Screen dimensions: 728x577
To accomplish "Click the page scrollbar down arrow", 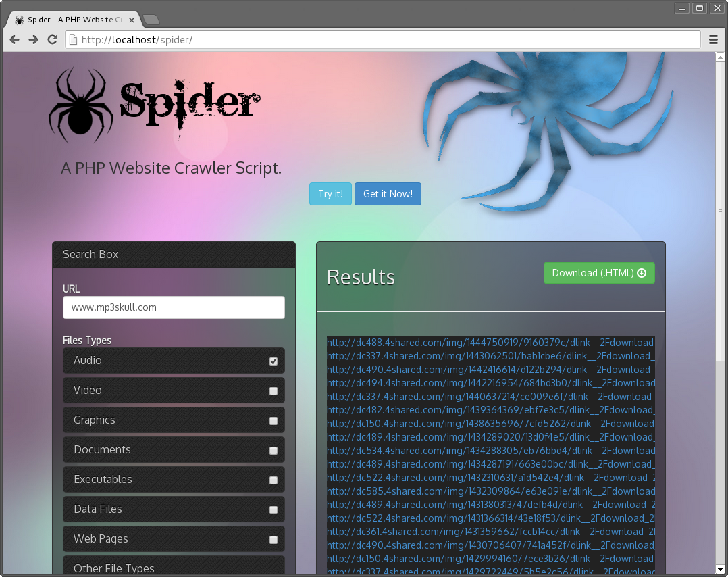I will 720,569.
